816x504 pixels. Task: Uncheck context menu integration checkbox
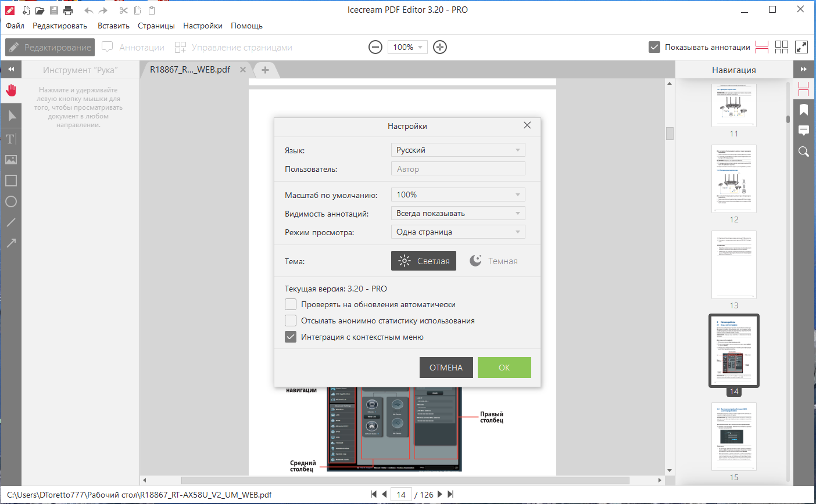pos(291,337)
